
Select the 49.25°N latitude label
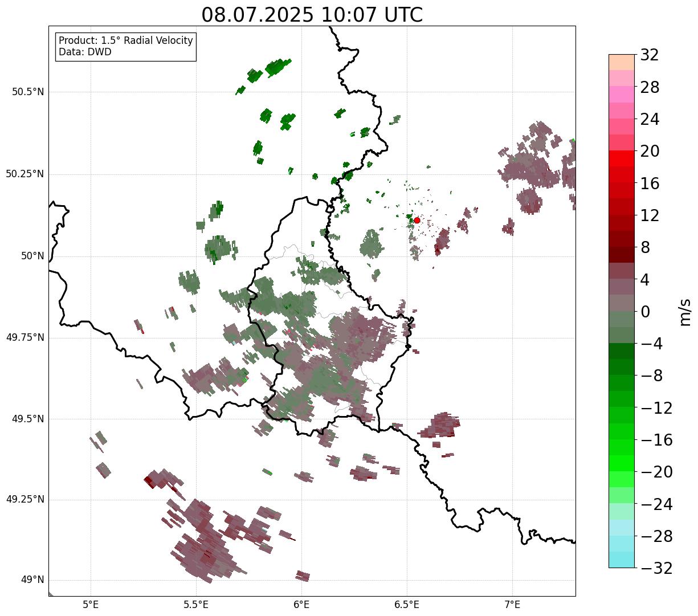pos(25,500)
